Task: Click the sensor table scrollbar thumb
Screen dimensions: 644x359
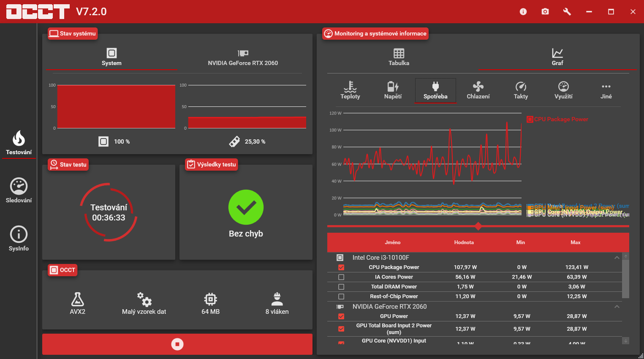Action: pos(626,279)
